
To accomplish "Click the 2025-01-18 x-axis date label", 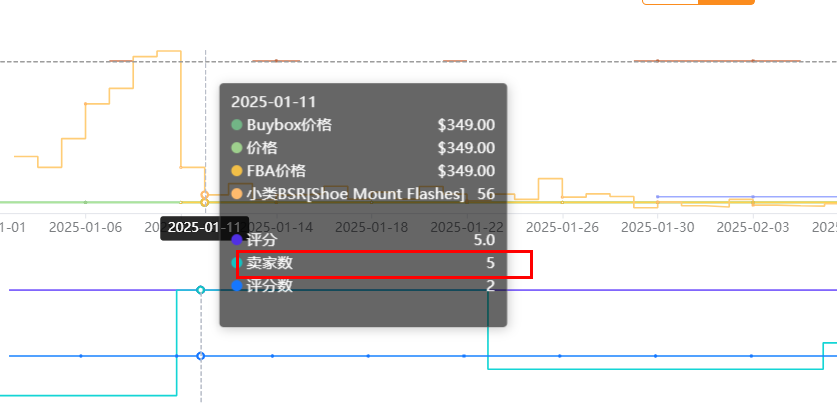I will 372,227.
